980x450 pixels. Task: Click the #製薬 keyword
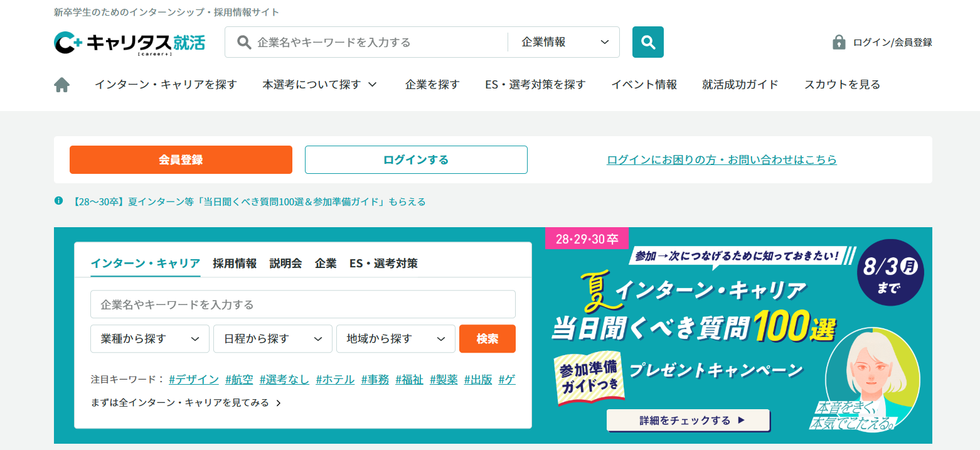pos(444,379)
